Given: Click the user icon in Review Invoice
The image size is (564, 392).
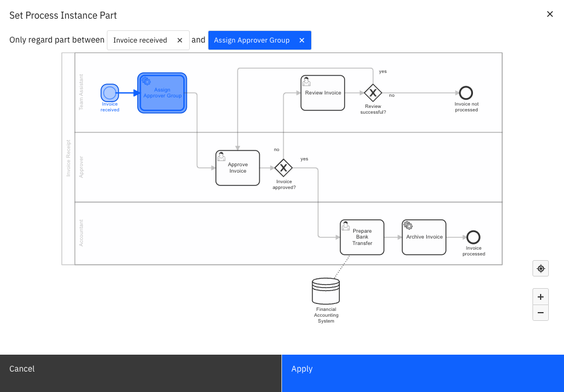Looking at the screenshot, I should [x=307, y=82].
